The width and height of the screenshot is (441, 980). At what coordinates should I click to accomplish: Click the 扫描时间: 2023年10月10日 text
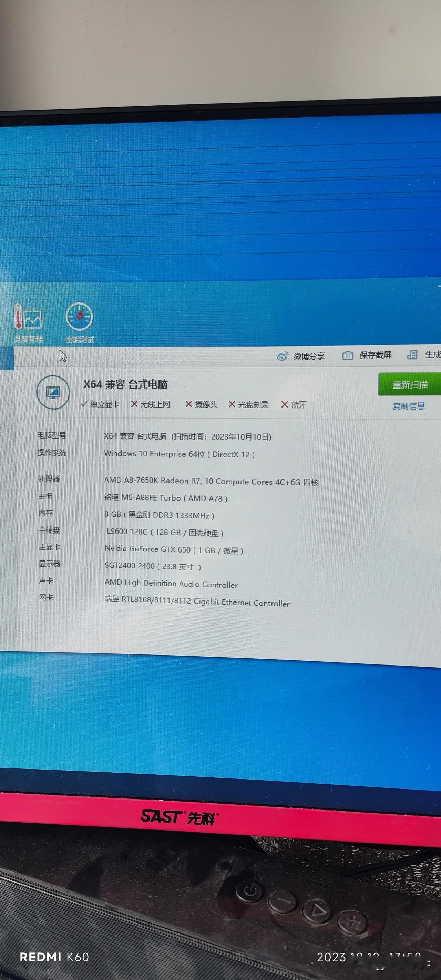(x=222, y=437)
